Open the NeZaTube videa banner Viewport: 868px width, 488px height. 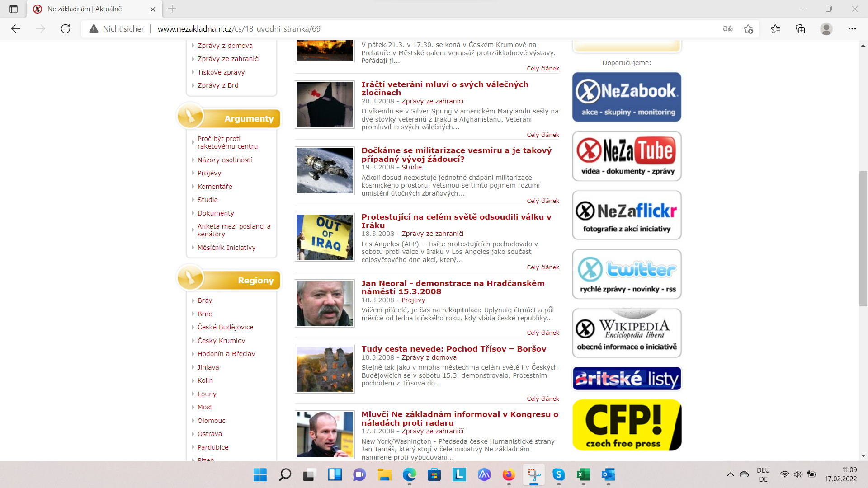627,156
